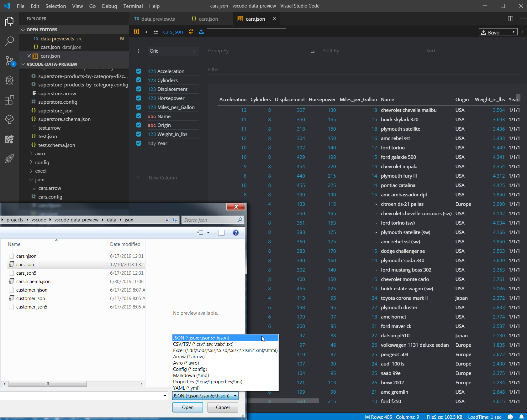Screen dimensions: 527x420
Task: Uncheck the Acceleration column checkbox
Action: click(x=139, y=71)
